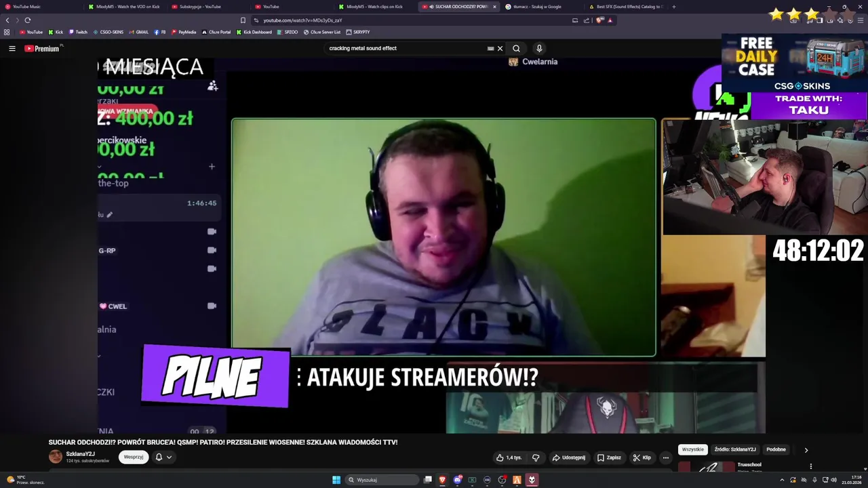The image size is (868, 488).
Task: Switch to MlodyM5 Watch the VOD tab
Action: (x=124, y=7)
